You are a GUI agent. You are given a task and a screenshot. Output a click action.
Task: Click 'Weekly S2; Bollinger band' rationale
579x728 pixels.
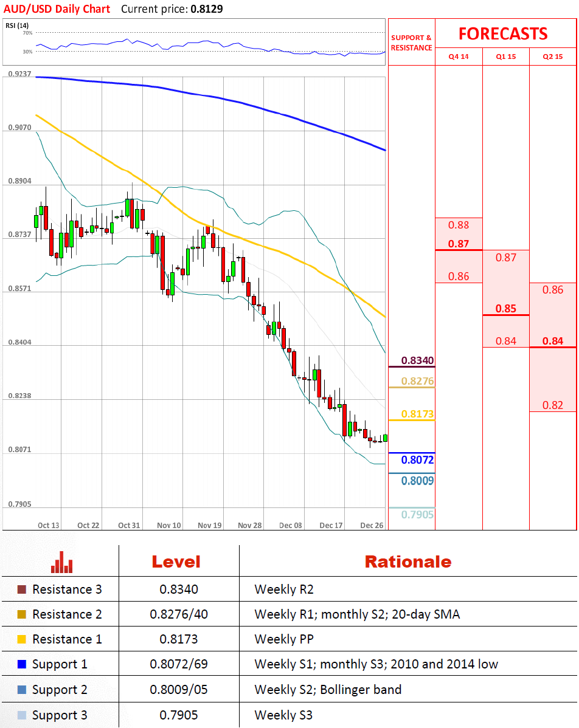point(328,690)
